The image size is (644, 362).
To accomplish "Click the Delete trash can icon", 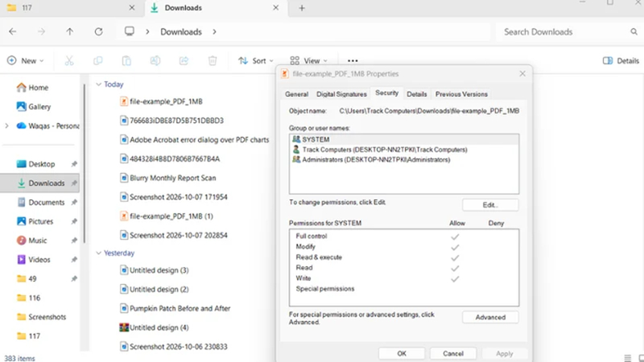I will (213, 61).
